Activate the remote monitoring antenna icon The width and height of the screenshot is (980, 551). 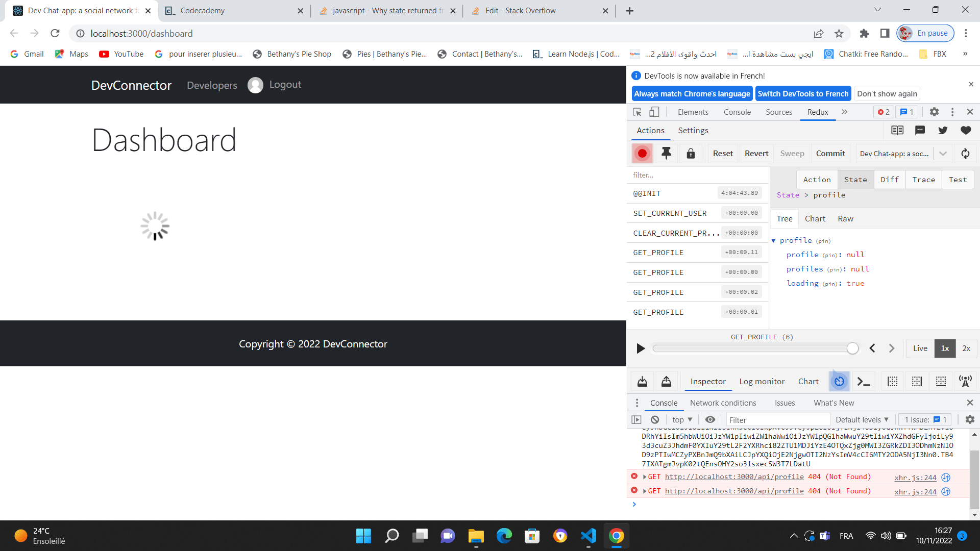966,381
